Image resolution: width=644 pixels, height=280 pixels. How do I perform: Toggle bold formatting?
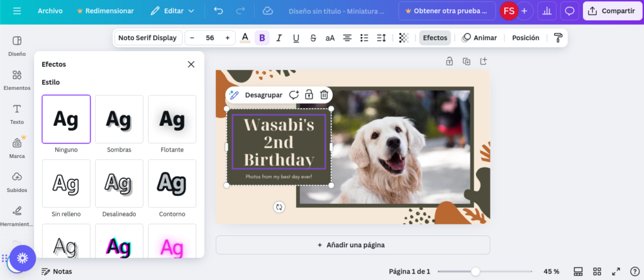tap(262, 38)
